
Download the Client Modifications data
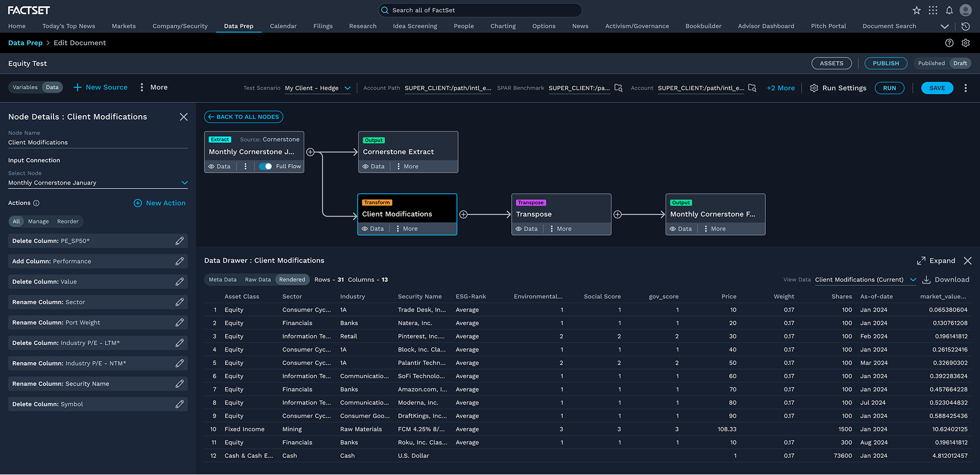[946, 280]
